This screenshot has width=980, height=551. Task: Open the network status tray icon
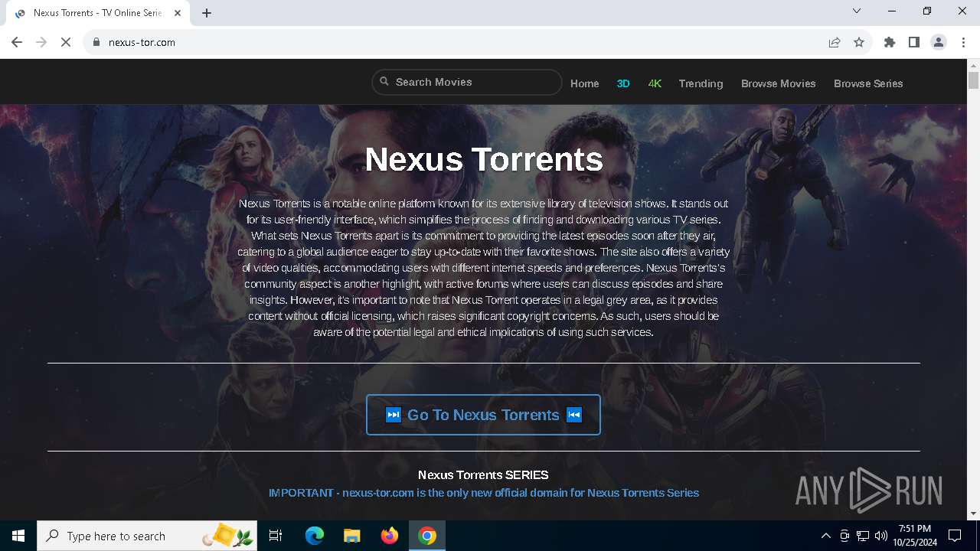(863, 536)
